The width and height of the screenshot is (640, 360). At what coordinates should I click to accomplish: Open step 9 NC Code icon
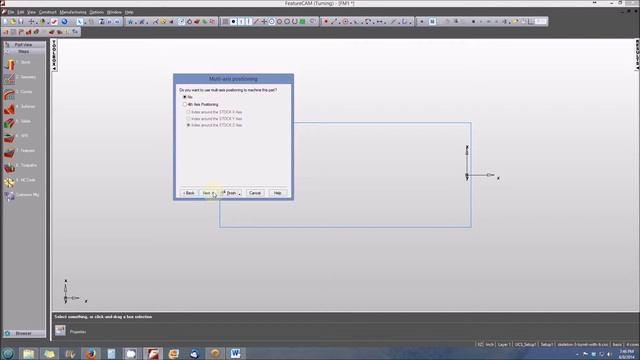[9, 182]
